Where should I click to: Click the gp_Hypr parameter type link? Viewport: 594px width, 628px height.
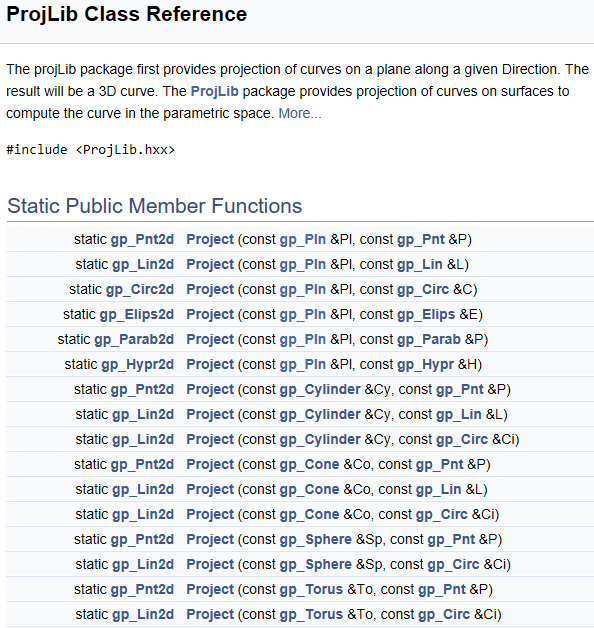(x=425, y=365)
